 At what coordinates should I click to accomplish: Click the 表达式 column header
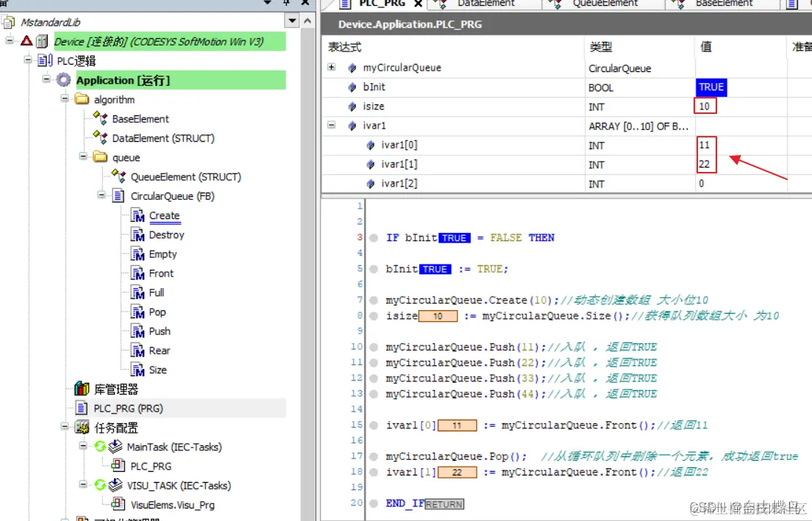pos(344,47)
